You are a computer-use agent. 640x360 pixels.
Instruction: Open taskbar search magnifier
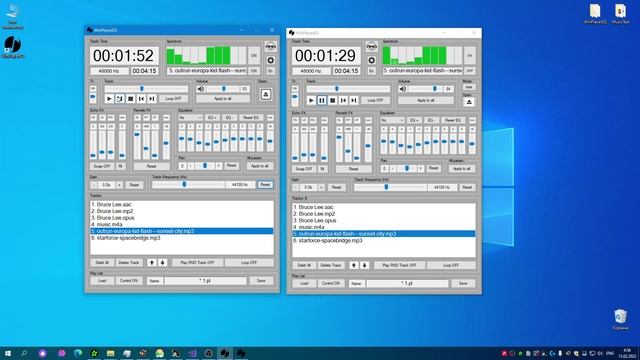pos(24,353)
